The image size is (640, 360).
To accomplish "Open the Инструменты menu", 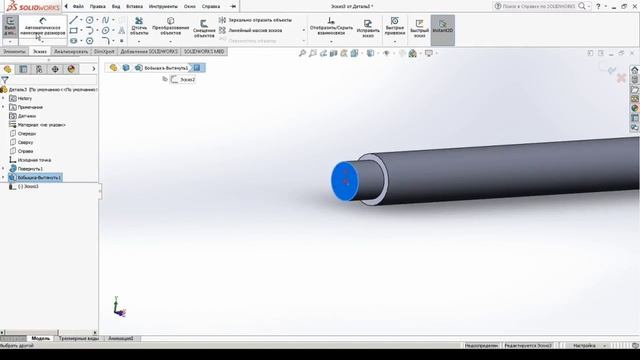I will [x=163, y=7].
